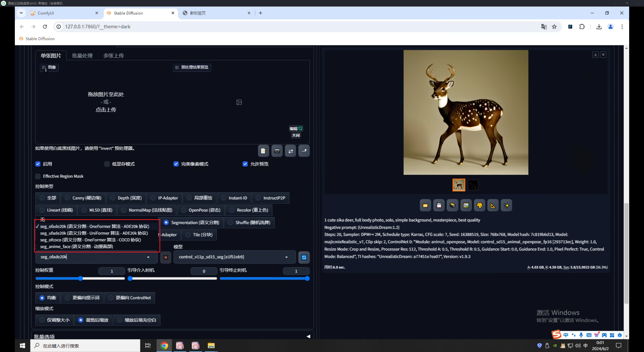
Task: Toggle the 允许预览 checkbox
Action: pos(245,164)
